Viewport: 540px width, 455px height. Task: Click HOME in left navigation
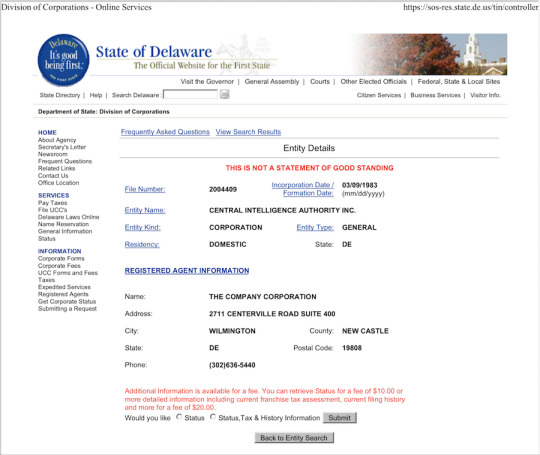47,133
